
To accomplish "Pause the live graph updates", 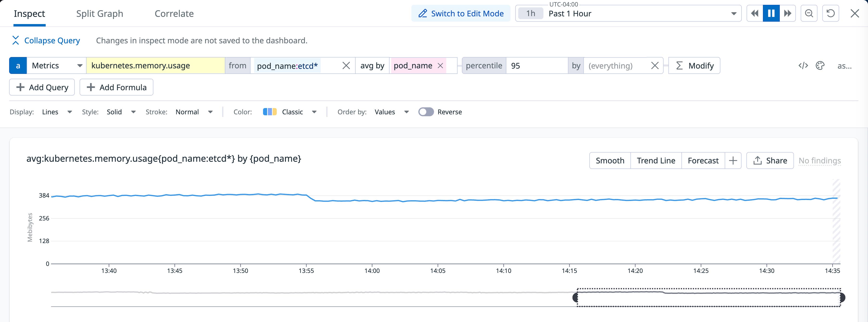I will tap(771, 13).
